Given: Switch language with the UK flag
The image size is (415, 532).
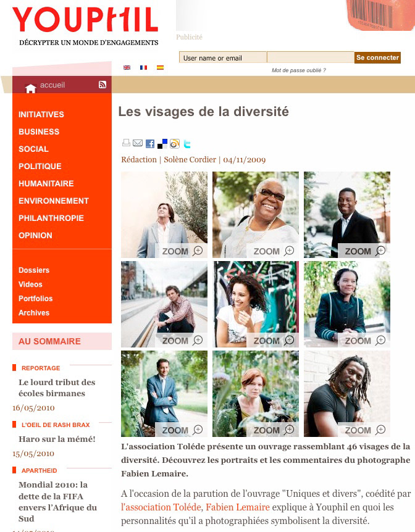Looking at the screenshot, I should pos(127,67).
